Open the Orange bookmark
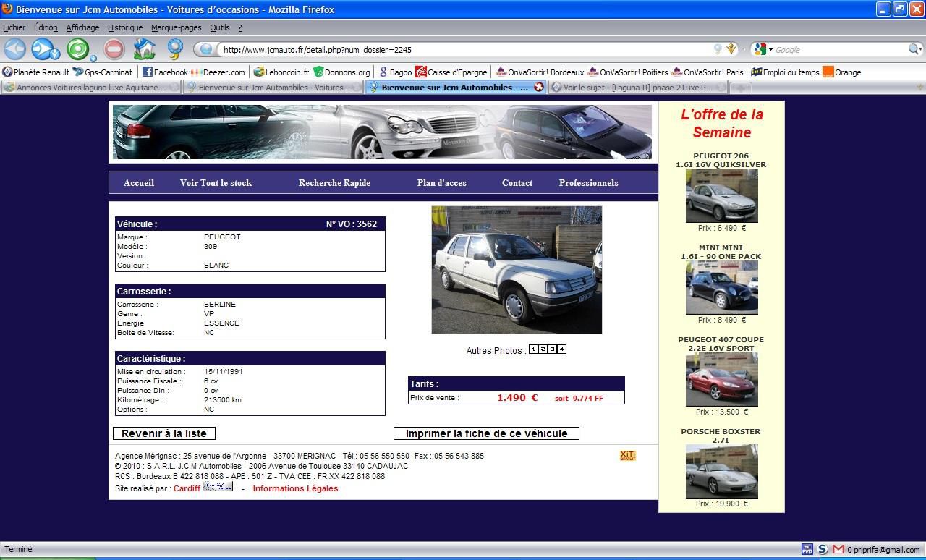 pos(842,72)
